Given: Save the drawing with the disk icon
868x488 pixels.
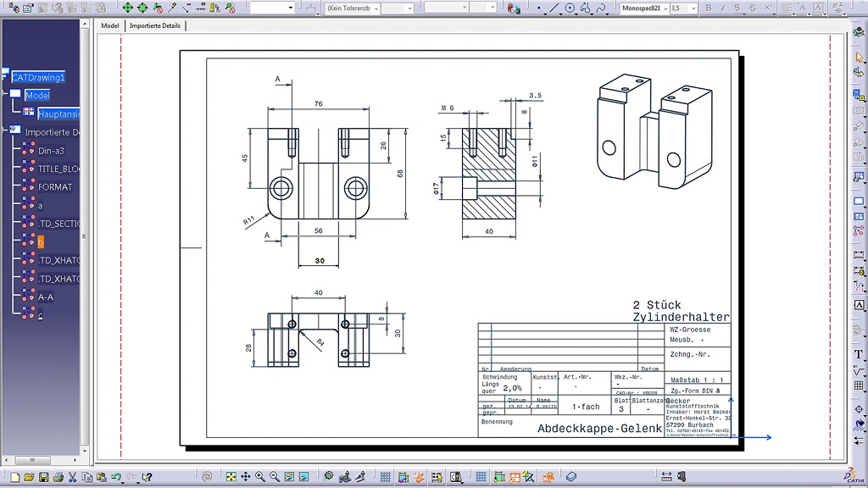Looking at the screenshot, I should (x=42, y=477).
